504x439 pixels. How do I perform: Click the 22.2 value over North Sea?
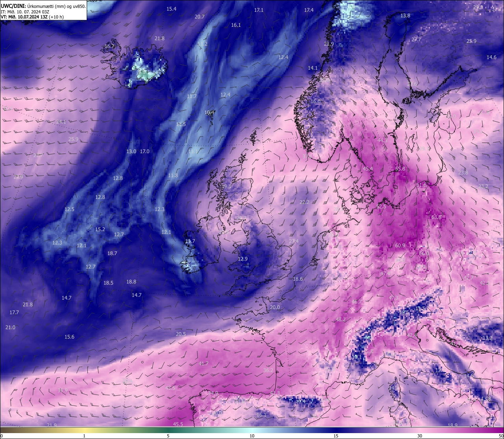pyautogui.click(x=304, y=202)
